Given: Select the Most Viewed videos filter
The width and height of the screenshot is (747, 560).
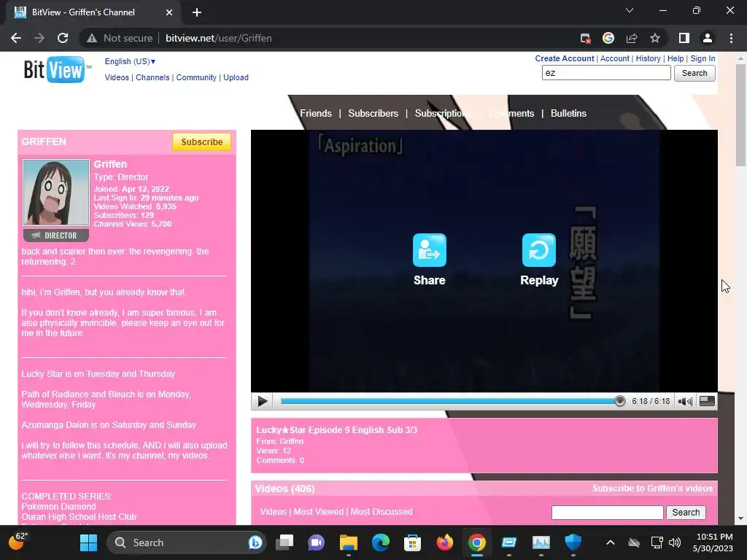Looking at the screenshot, I should [318, 511].
